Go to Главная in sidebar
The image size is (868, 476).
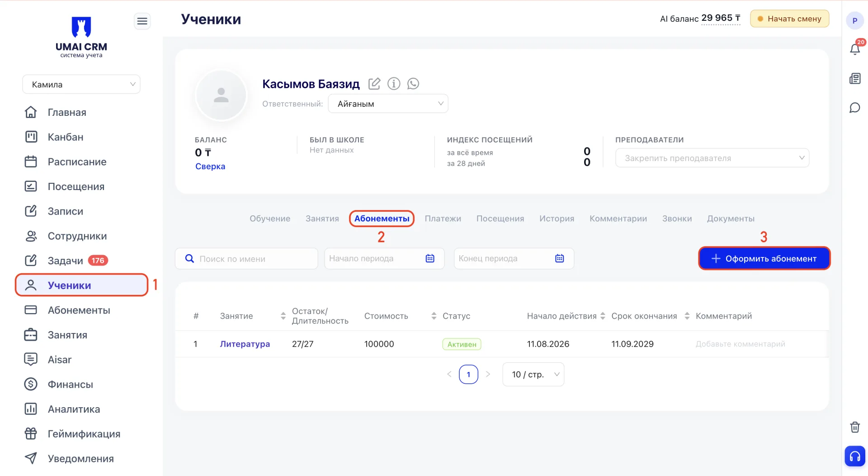[x=81, y=112]
